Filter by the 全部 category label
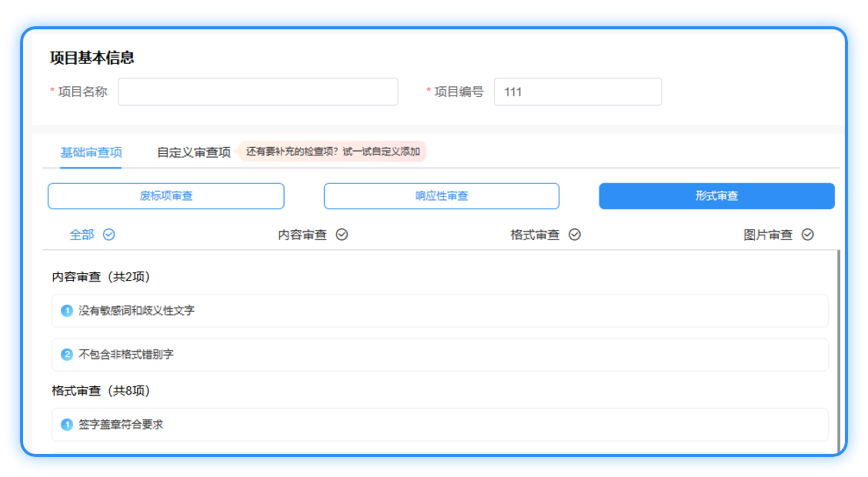868x477 pixels. (x=82, y=235)
